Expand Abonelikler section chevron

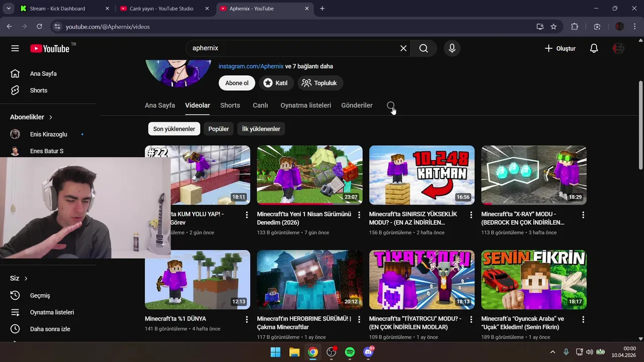pos(50,117)
